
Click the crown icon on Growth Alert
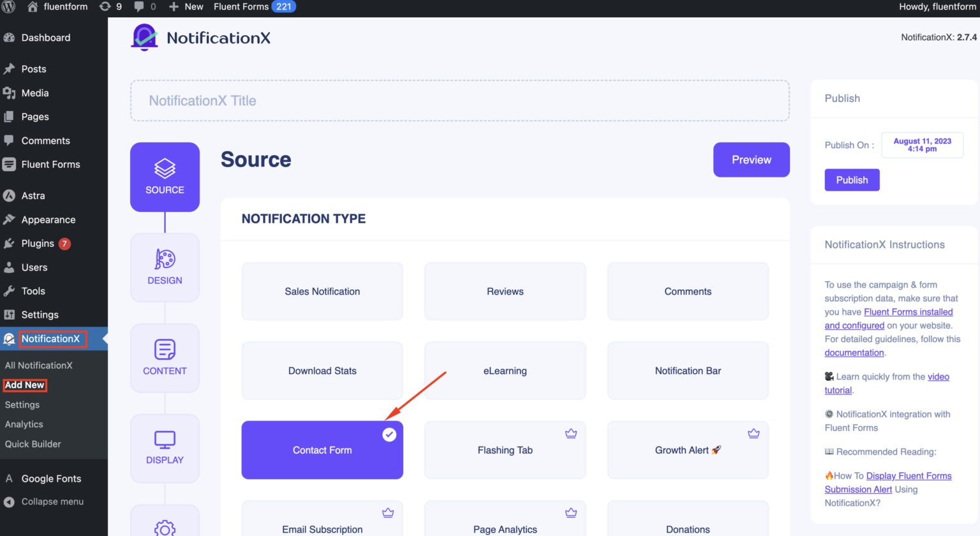[x=754, y=433]
